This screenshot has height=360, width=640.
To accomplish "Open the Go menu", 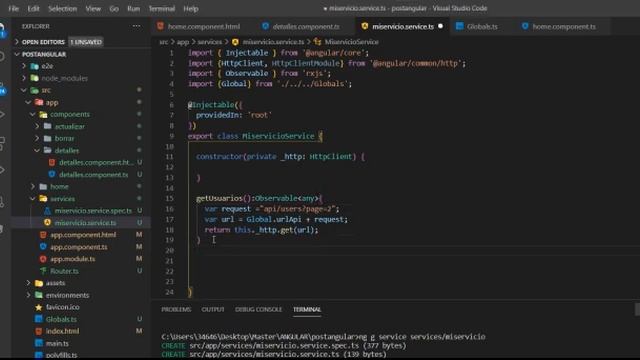I will 114,9.
